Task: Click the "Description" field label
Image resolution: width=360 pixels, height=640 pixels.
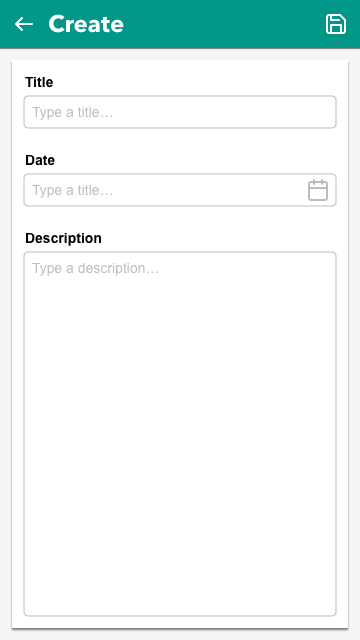Action: (63, 238)
